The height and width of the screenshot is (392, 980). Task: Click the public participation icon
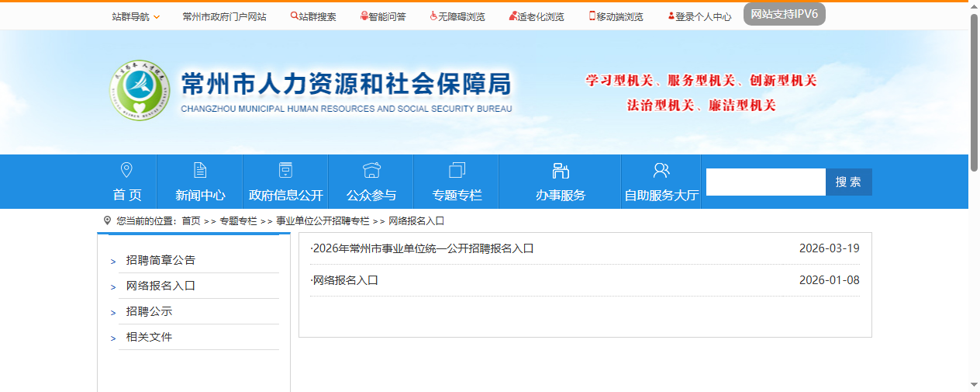coord(371,170)
